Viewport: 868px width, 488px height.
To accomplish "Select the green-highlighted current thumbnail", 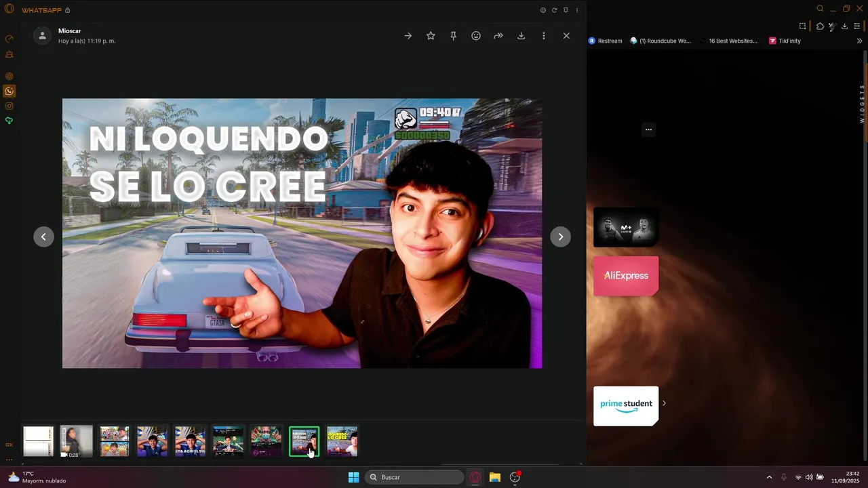I will [304, 441].
